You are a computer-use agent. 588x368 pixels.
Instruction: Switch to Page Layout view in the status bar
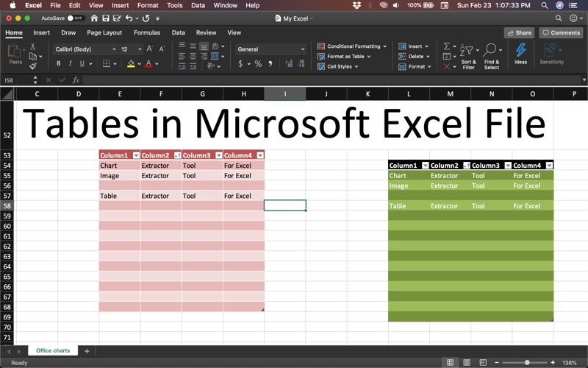(467, 362)
